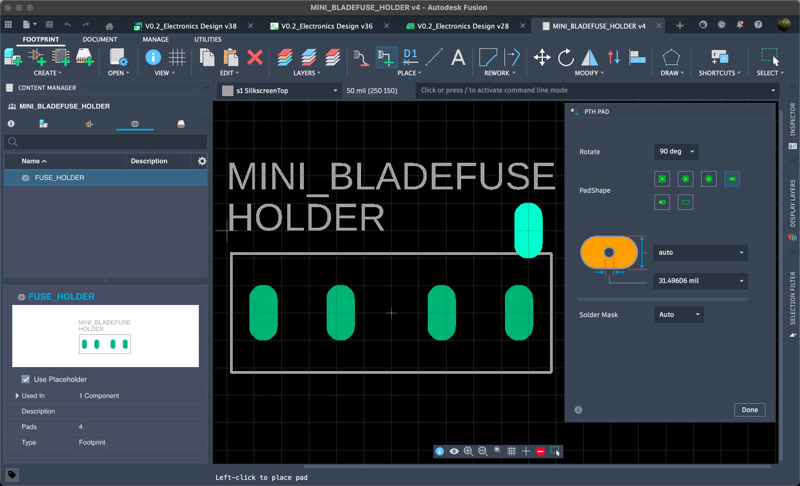
Task: Click Zoom In magnifier in canvas toolbar
Action: click(468, 451)
